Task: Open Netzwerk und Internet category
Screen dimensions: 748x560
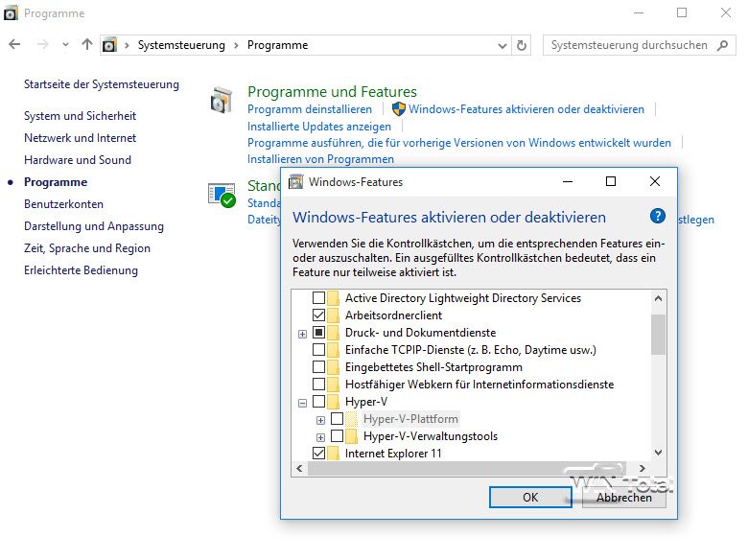Action: tap(81, 138)
